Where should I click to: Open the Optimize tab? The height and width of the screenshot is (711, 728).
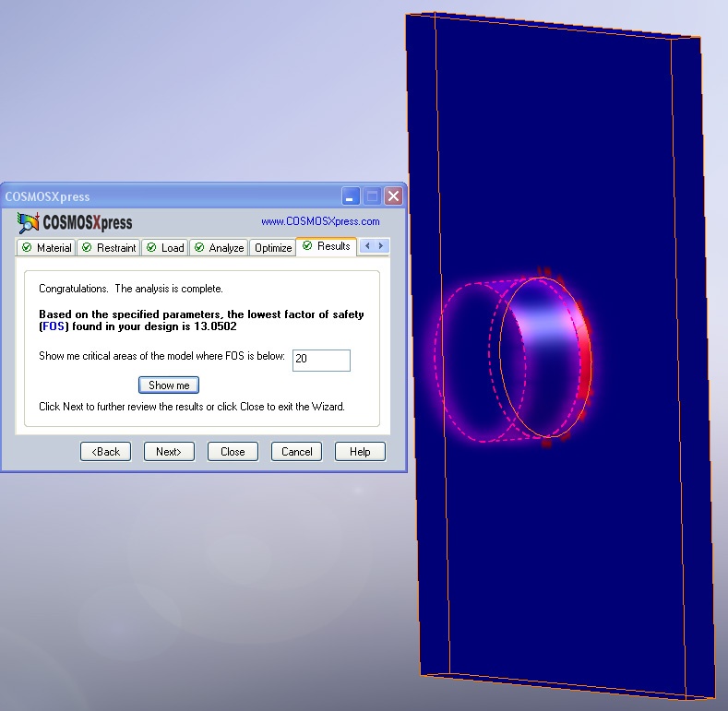coord(273,248)
